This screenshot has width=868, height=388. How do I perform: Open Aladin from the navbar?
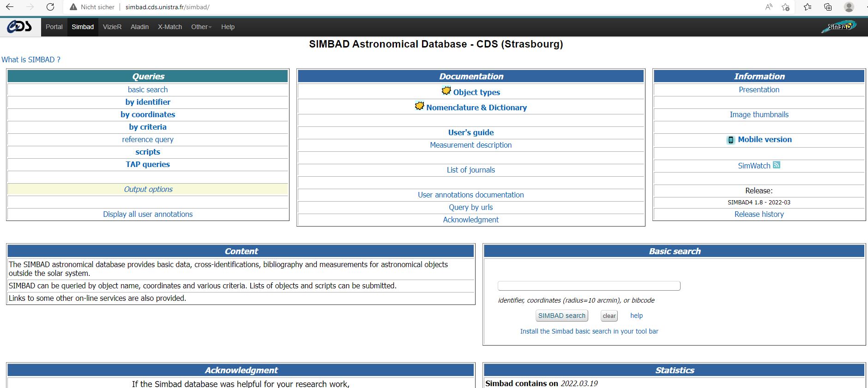tap(139, 27)
